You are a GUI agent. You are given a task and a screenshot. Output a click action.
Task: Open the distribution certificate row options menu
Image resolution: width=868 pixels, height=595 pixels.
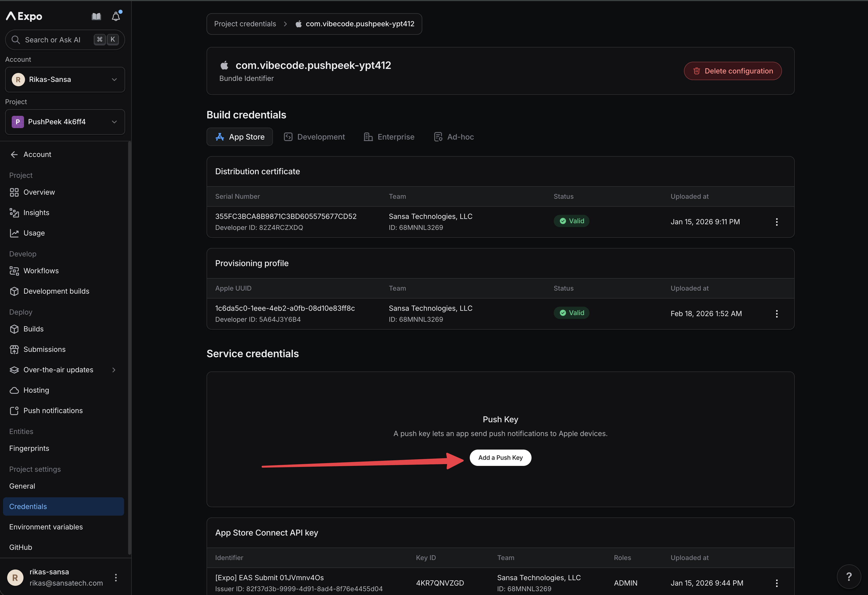[x=777, y=222]
